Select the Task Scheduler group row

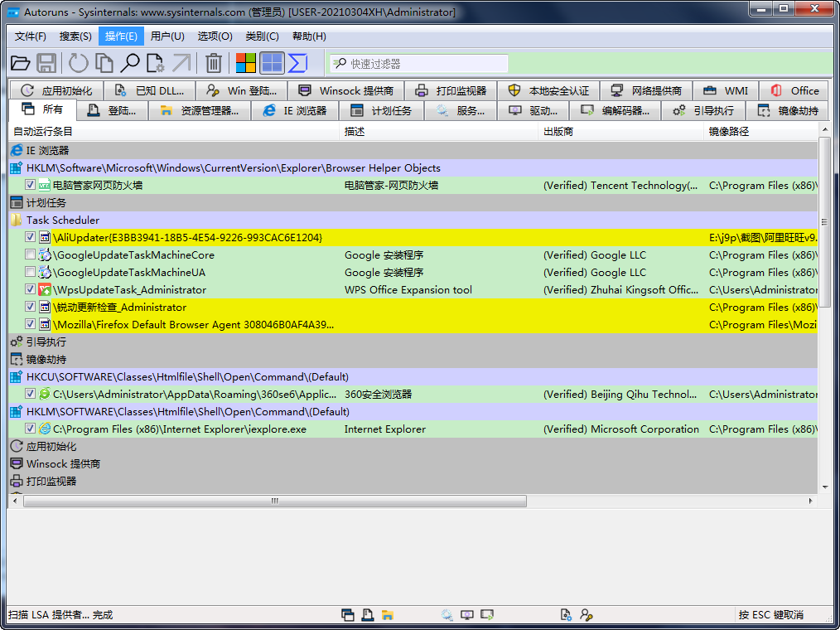[413, 220]
